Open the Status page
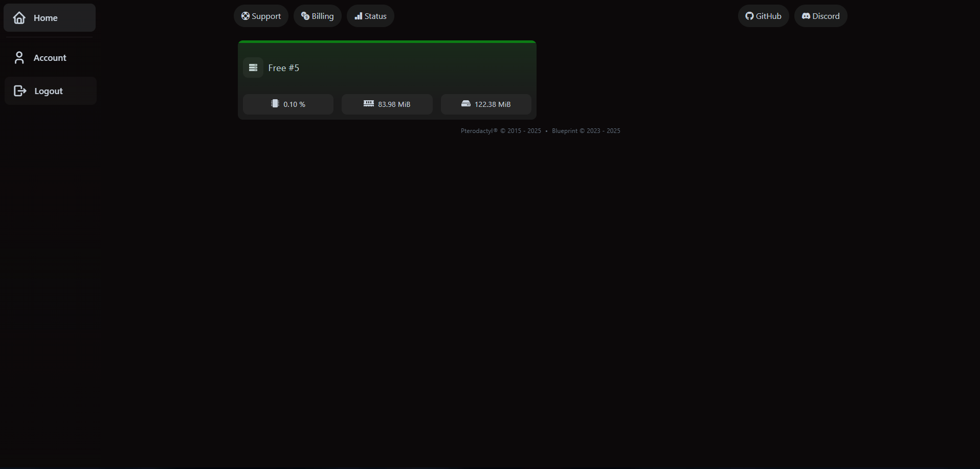 pyautogui.click(x=370, y=16)
